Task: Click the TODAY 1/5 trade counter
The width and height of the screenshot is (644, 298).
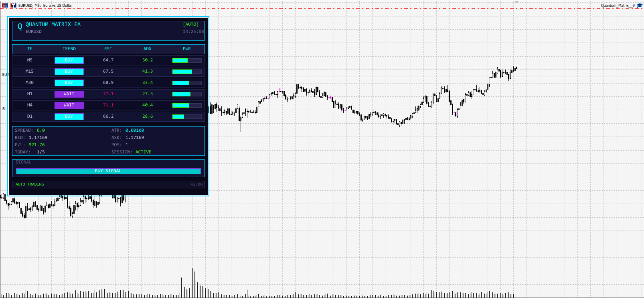Action: 41,152
